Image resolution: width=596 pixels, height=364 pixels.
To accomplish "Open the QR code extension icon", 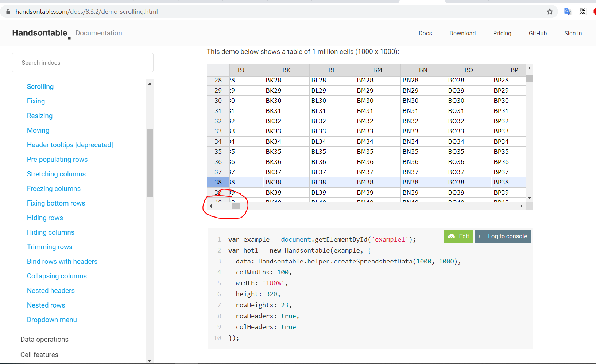I will click(x=583, y=12).
